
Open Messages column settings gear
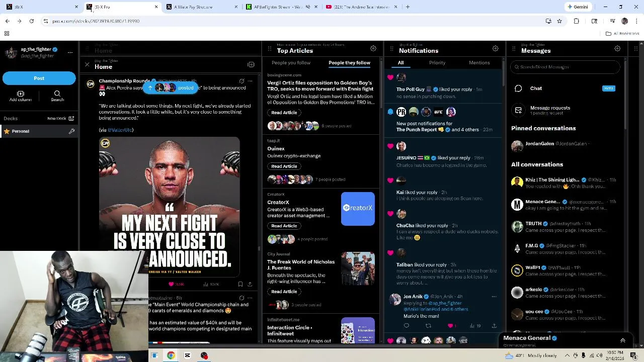coord(617,48)
